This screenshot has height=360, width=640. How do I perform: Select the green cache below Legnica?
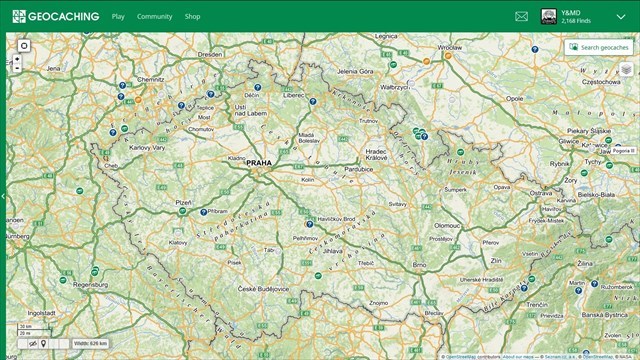(393, 64)
